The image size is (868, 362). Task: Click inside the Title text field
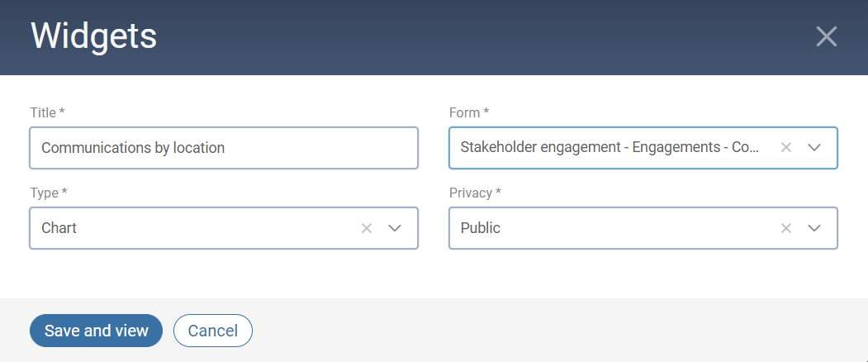[x=223, y=148]
